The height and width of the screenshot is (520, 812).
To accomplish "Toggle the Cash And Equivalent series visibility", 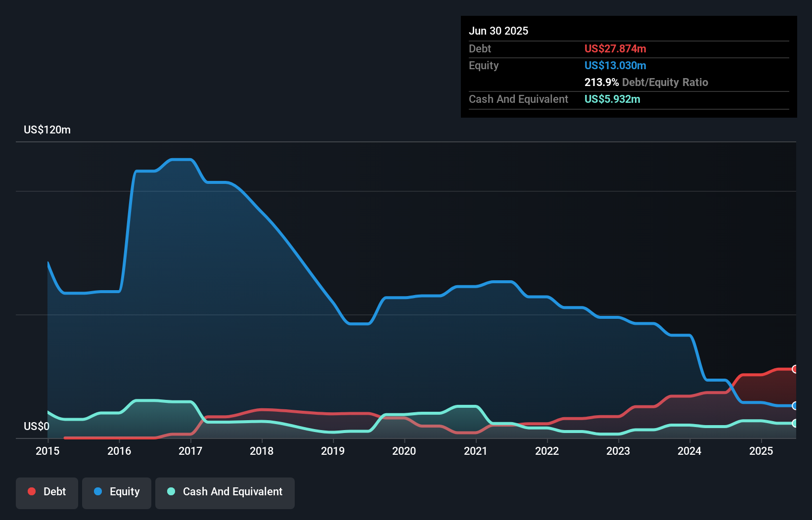I will point(225,492).
